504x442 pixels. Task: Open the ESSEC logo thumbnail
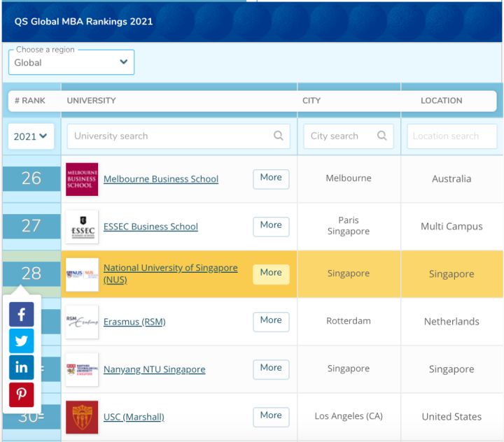click(x=82, y=227)
